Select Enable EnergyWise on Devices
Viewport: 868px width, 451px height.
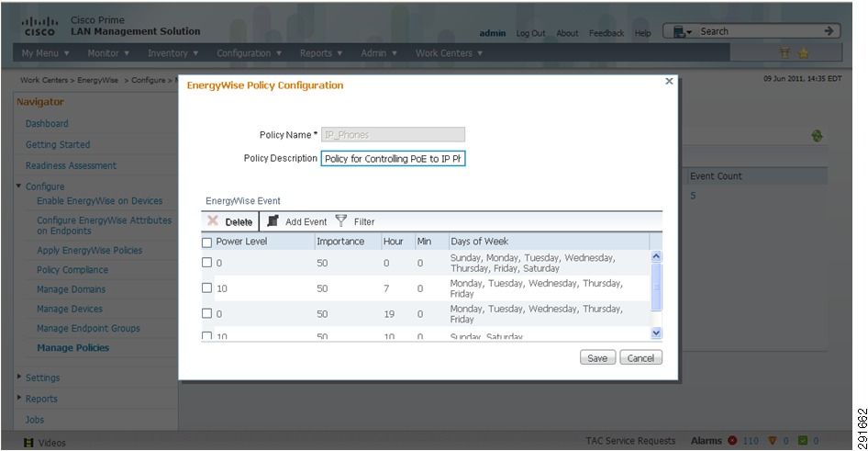100,200
